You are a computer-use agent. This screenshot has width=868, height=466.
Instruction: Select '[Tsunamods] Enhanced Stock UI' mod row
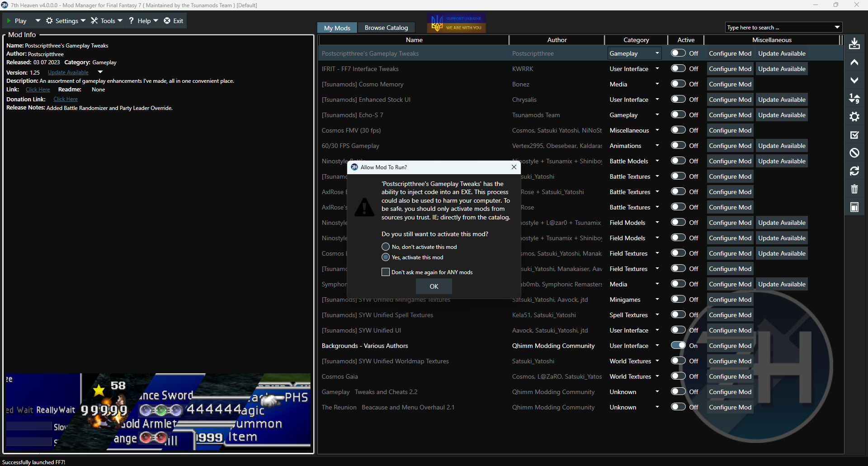click(x=581, y=100)
